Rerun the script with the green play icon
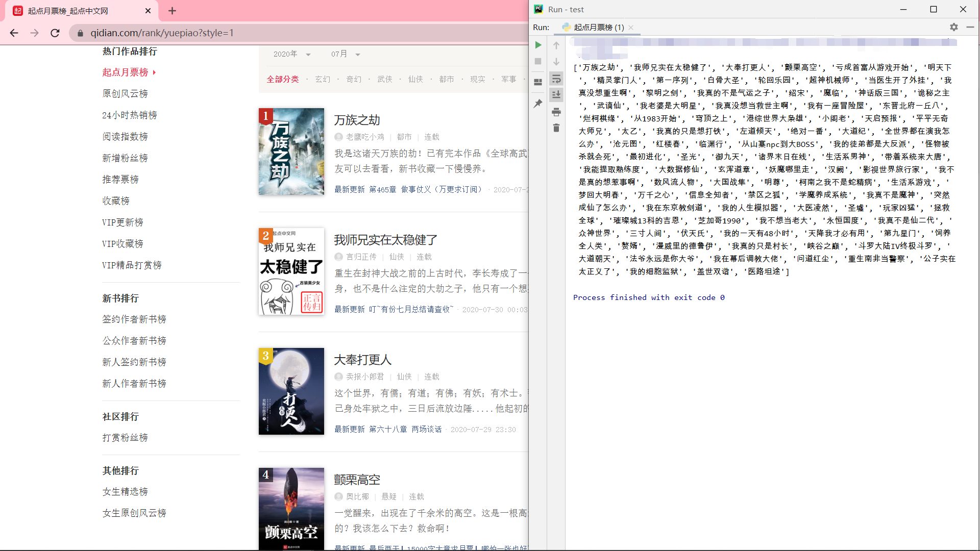The image size is (980, 551). click(x=538, y=45)
